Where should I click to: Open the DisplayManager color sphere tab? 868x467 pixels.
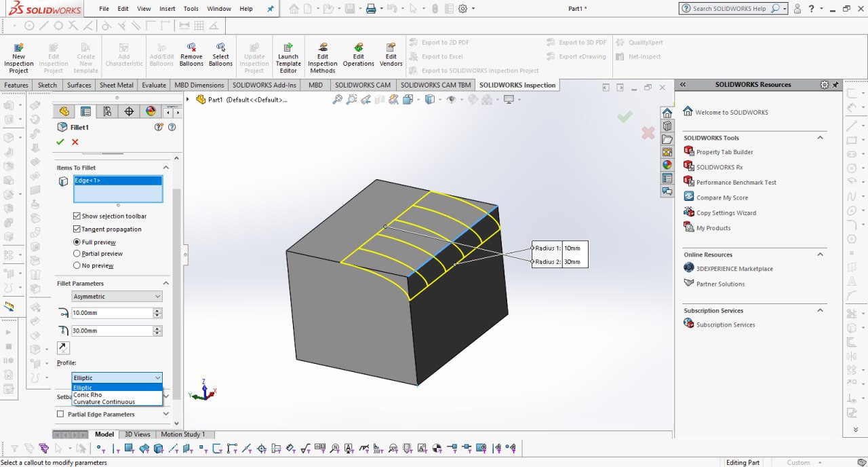coord(151,111)
